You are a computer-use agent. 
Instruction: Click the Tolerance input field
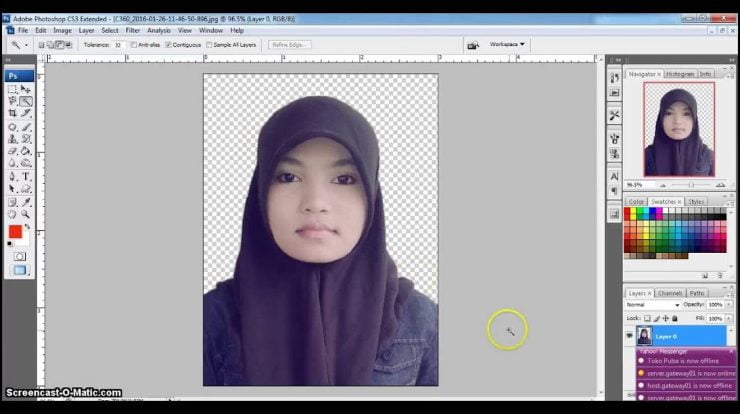click(118, 44)
